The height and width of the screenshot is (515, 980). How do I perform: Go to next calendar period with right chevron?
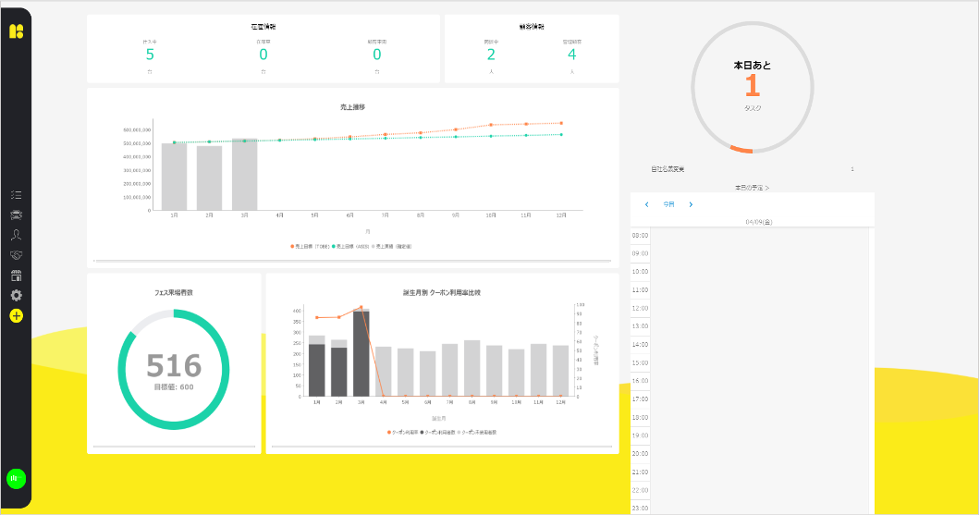(691, 204)
